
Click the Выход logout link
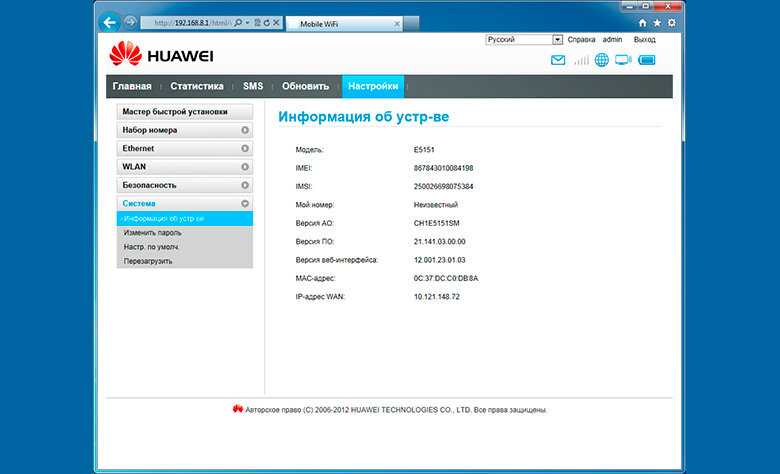point(645,39)
